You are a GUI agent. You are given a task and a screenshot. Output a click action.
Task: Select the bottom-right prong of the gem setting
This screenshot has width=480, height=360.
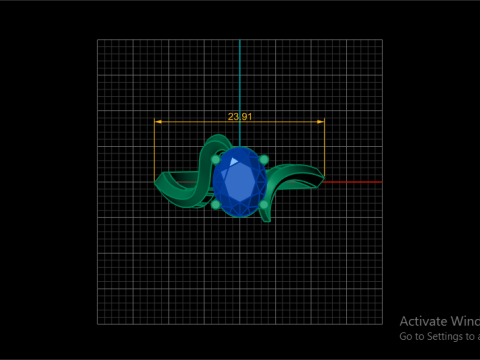pos(264,205)
